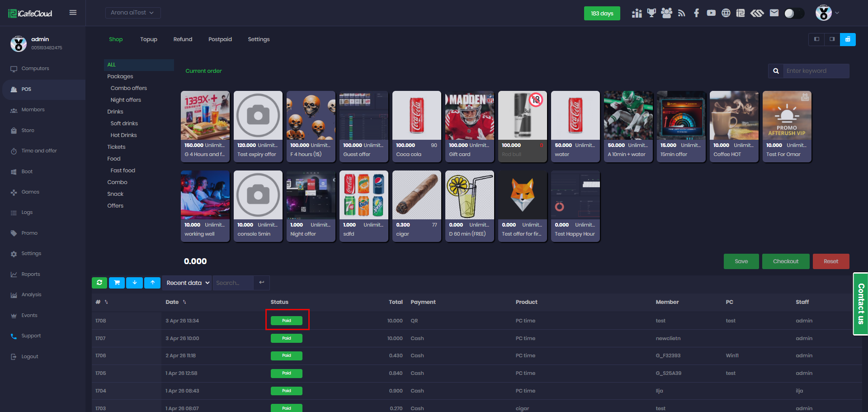This screenshot has width=868, height=412.
Task: Select the Shop tab
Action: [116, 39]
